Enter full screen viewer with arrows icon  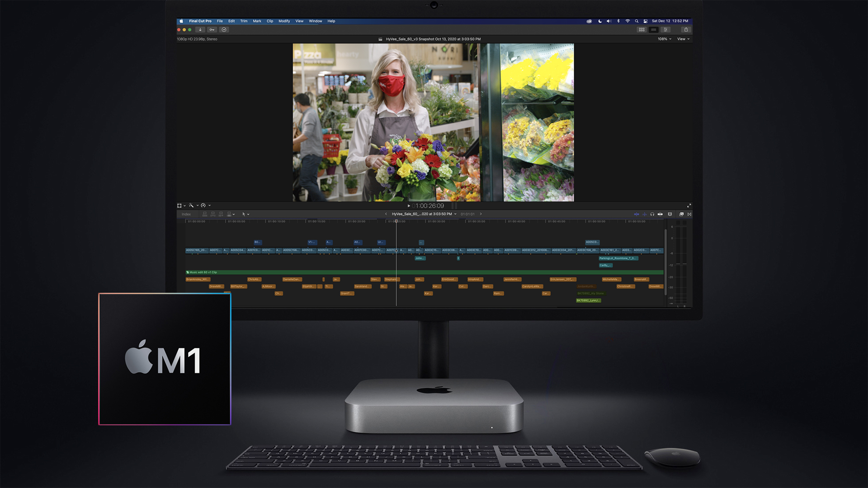689,206
